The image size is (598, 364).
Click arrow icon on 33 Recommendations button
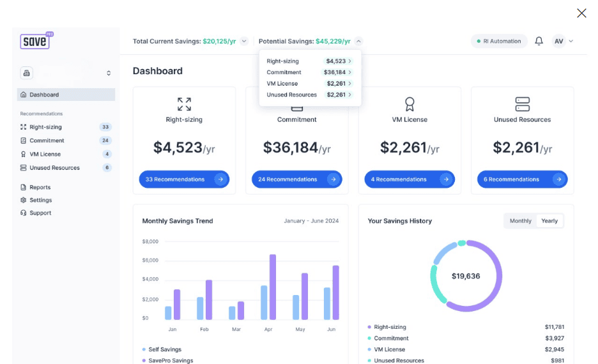[x=220, y=179]
